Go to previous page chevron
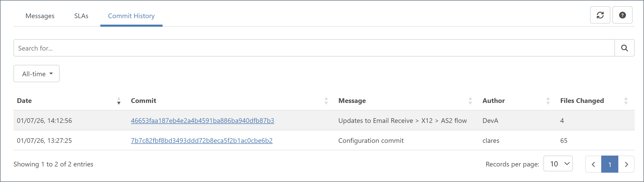Viewport: 644px width, 182px height. tap(593, 164)
